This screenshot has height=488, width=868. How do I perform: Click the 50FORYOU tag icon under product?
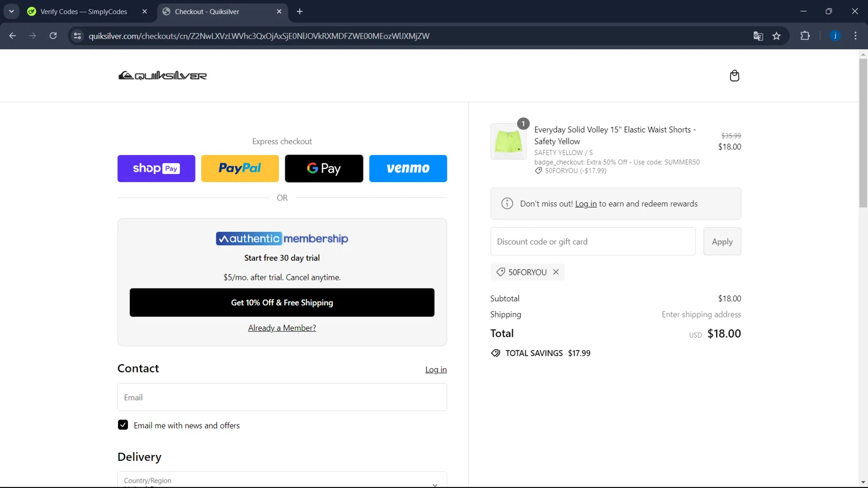pos(539,171)
